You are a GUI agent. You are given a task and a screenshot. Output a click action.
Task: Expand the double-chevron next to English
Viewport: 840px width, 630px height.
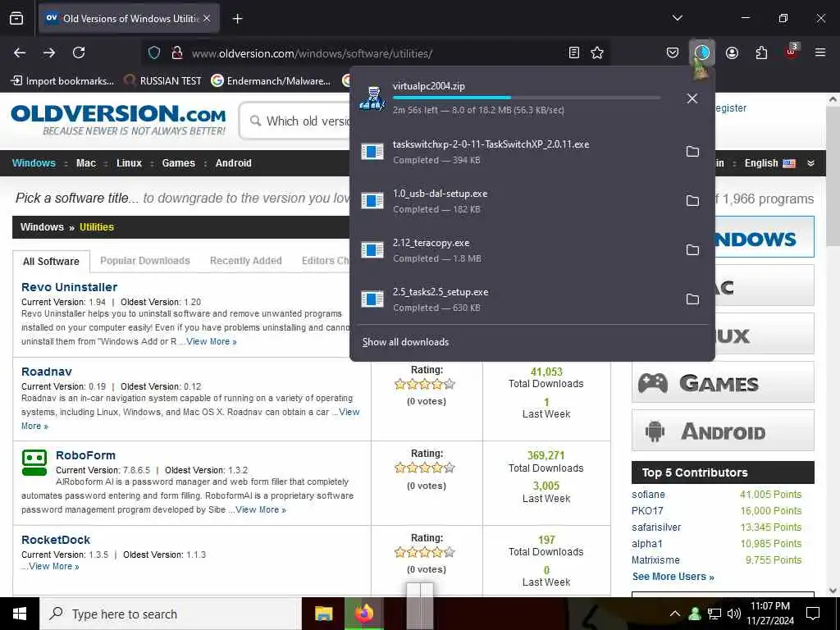click(810, 163)
